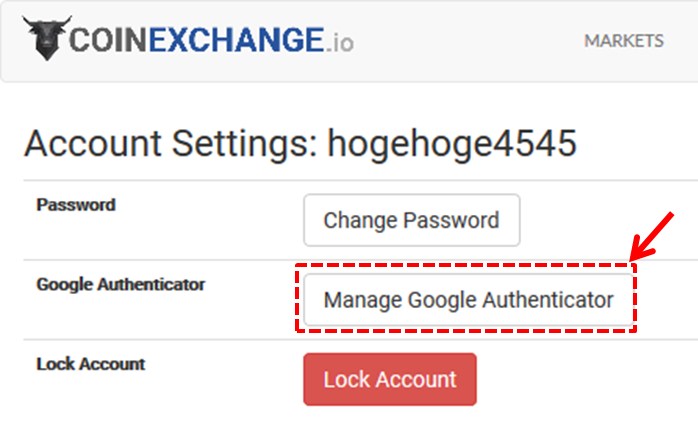Screen dimensions: 698x443
Task: Click the Lock Account row label
Action: (x=91, y=364)
